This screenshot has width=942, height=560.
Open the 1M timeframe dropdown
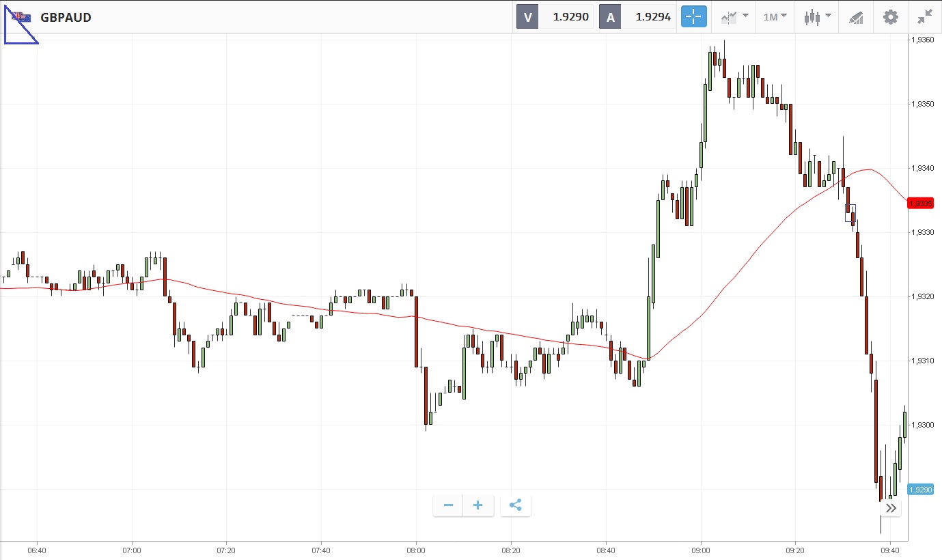(775, 17)
